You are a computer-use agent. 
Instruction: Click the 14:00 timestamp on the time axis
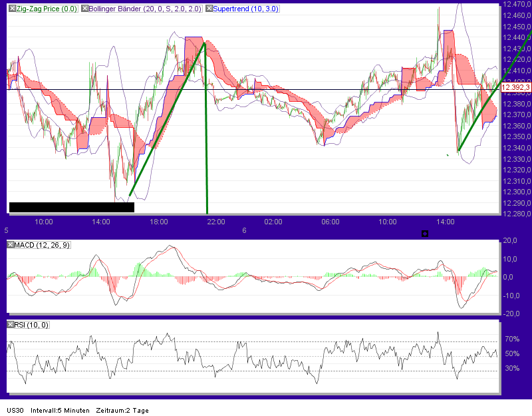(102, 222)
